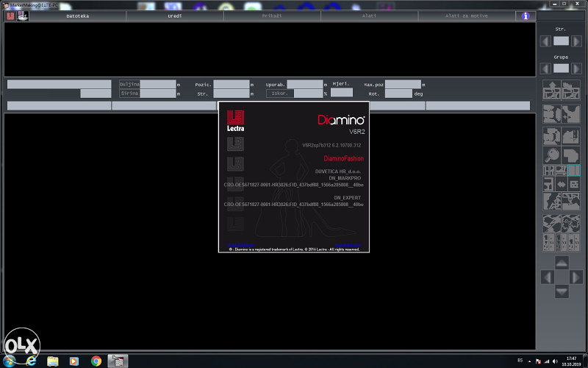Screen dimensions: 588x368
Task: Click the marker tool icon with up arrow
Action: [552, 90]
